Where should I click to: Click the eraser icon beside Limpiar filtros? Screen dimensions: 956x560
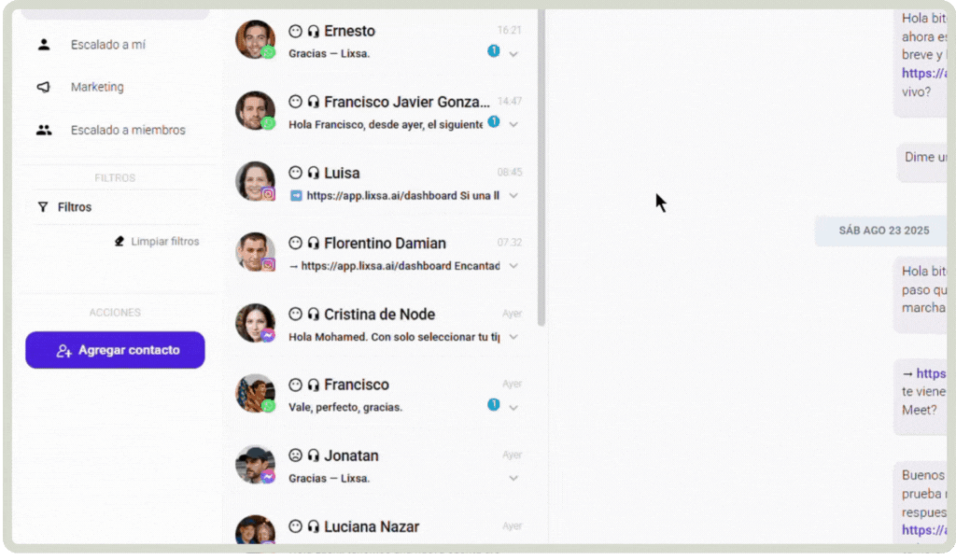coord(119,242)
